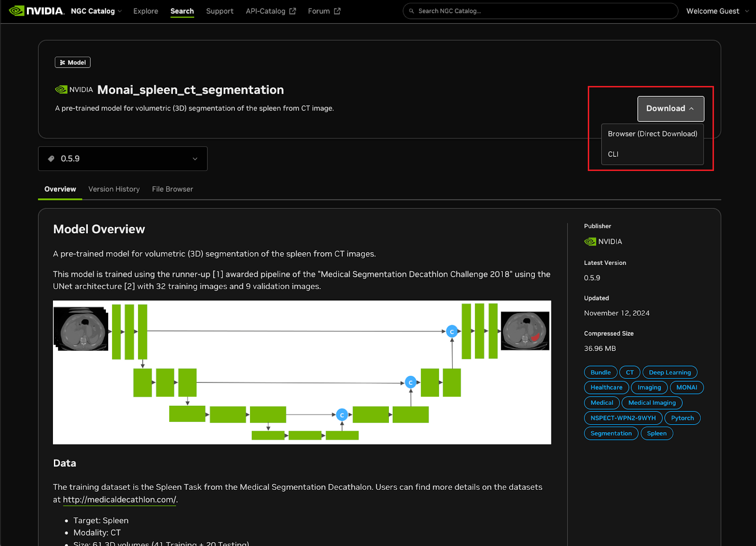The image size is (756, 546).
Task: Click the Pytorch tag
Action: (x=682, y=418)
